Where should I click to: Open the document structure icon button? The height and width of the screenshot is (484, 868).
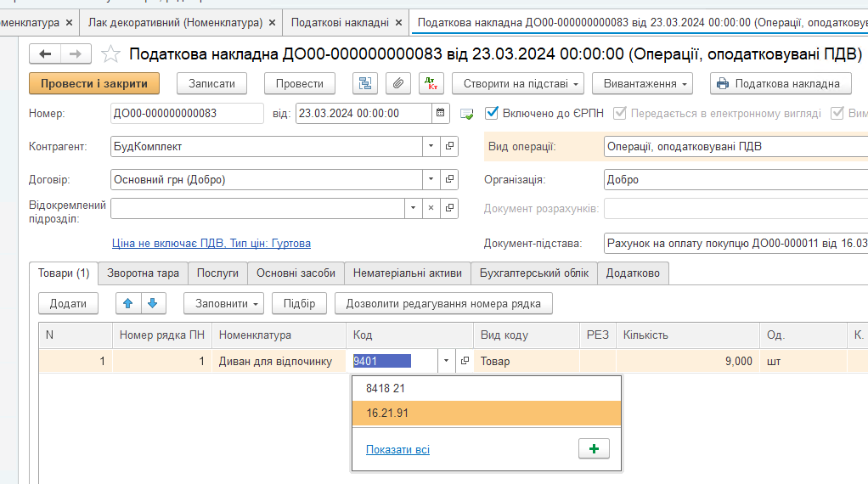pyautogui.click(x=365, y=83)
